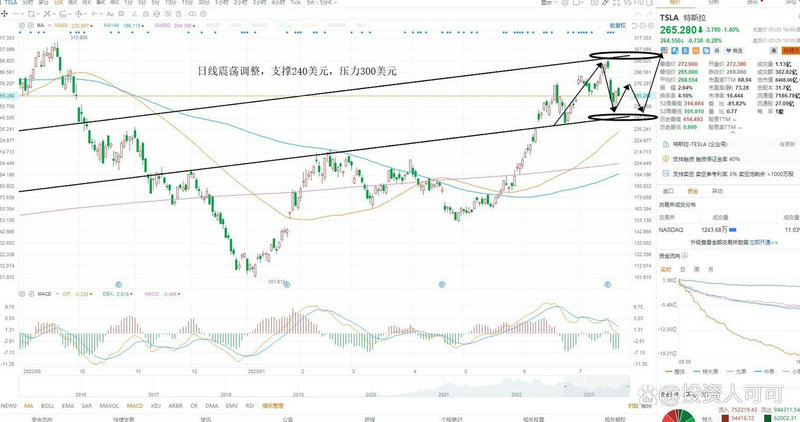Click the 2019 marker on timeline navigator
The height and width of the screenshot is (422, 800).
pos(298,394)
